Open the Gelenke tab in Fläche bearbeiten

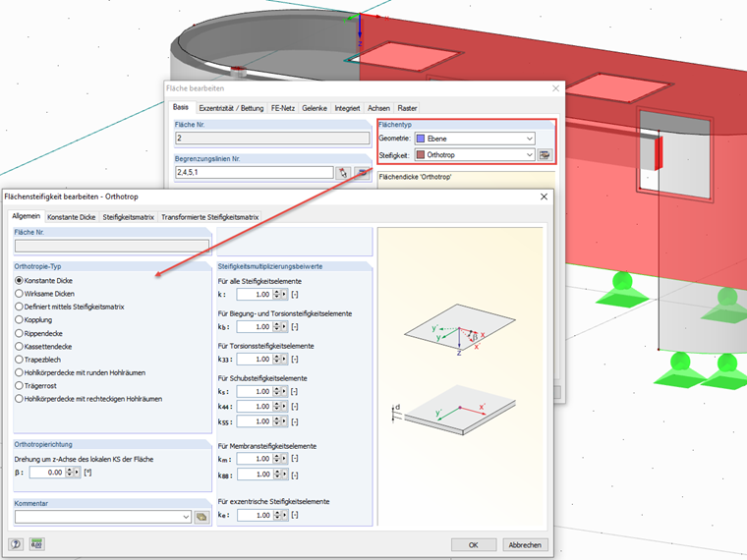tap(315, 109)
